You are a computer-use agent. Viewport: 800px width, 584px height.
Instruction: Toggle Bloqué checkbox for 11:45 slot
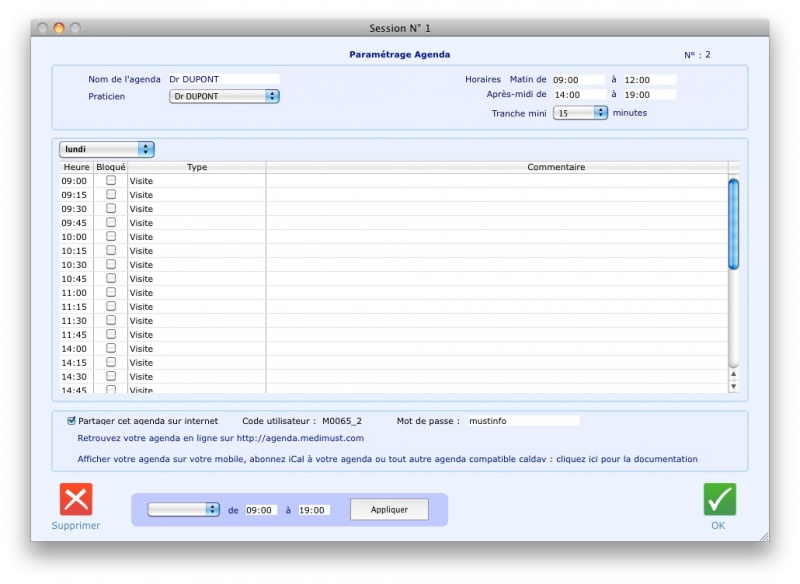click(111, 334)
